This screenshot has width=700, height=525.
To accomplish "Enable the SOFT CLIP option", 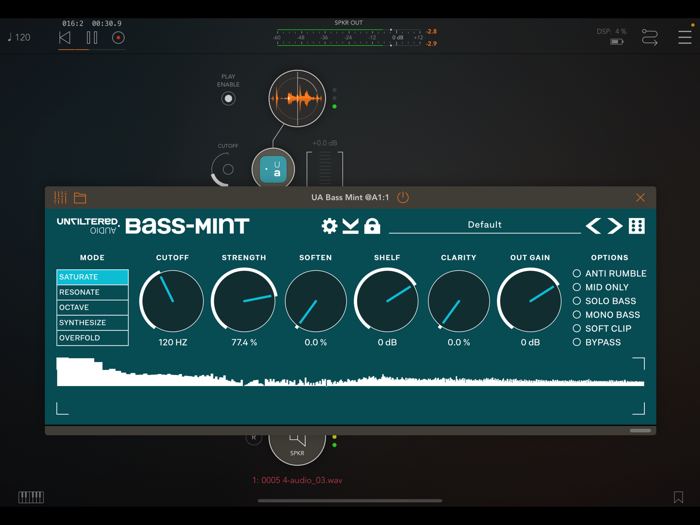I will (602, 329).
